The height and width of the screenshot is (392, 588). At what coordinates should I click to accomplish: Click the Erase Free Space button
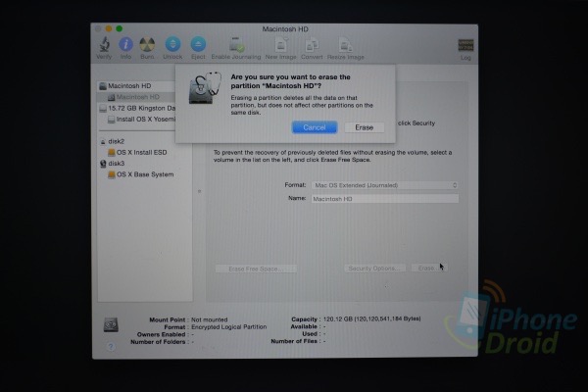click(256, 269)
